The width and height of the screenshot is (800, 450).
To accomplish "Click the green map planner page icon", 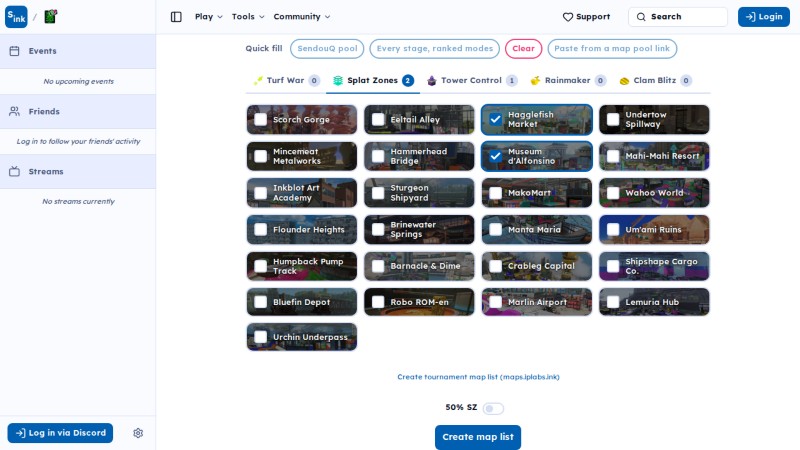I will click(51, 16).
